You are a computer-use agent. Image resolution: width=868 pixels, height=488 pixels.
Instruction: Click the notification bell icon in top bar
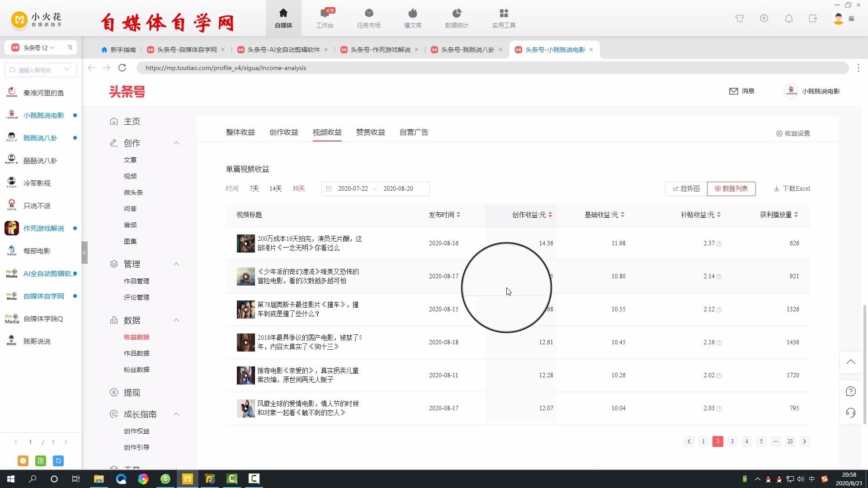coord(788,19)
